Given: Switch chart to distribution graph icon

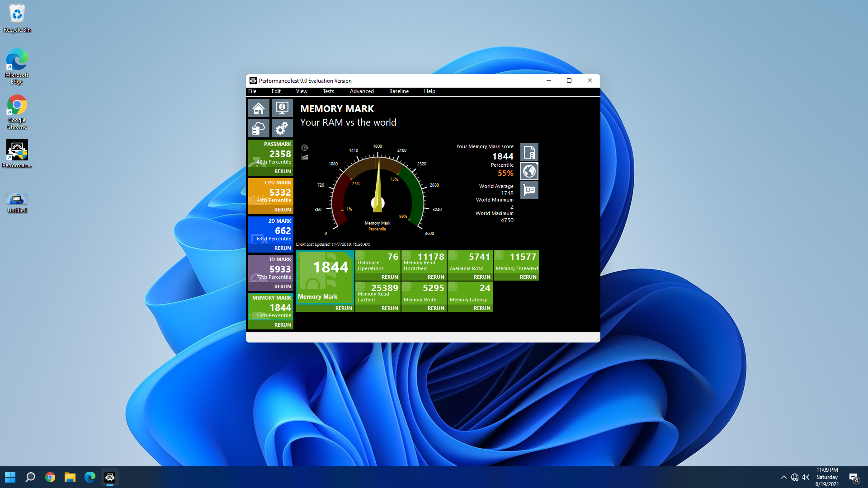Looking at the screenshot, I should pyautogui.click(x=305, y=157).
